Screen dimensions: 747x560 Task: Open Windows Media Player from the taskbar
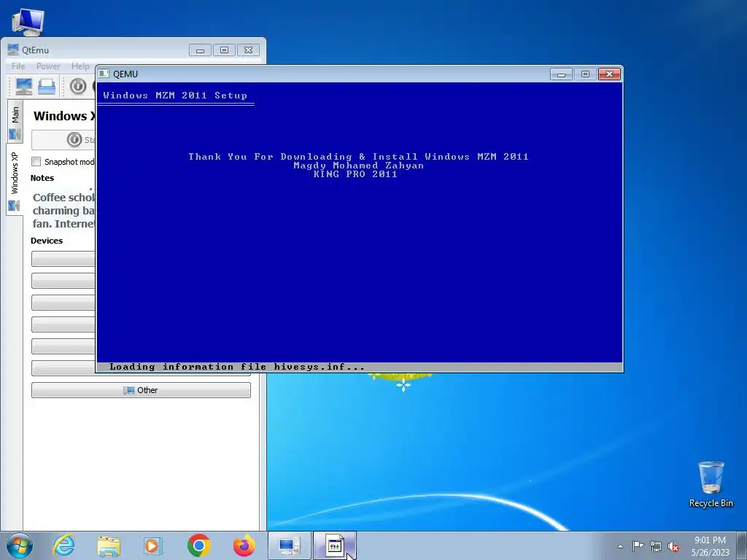[x=153, y=545]
